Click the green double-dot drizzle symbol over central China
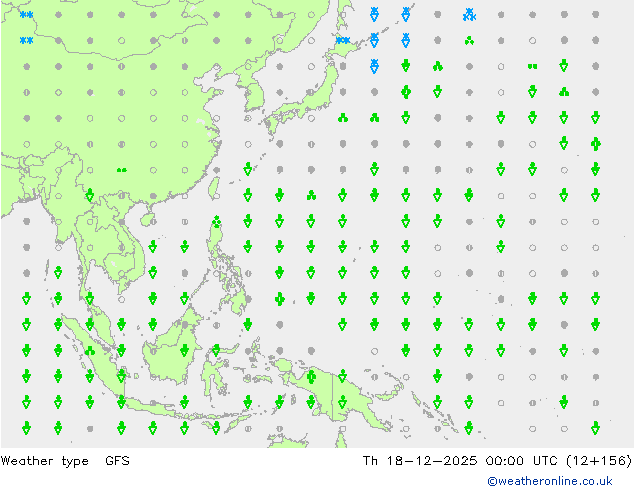The height and width of the screenshot is (490, 634). 122,170
